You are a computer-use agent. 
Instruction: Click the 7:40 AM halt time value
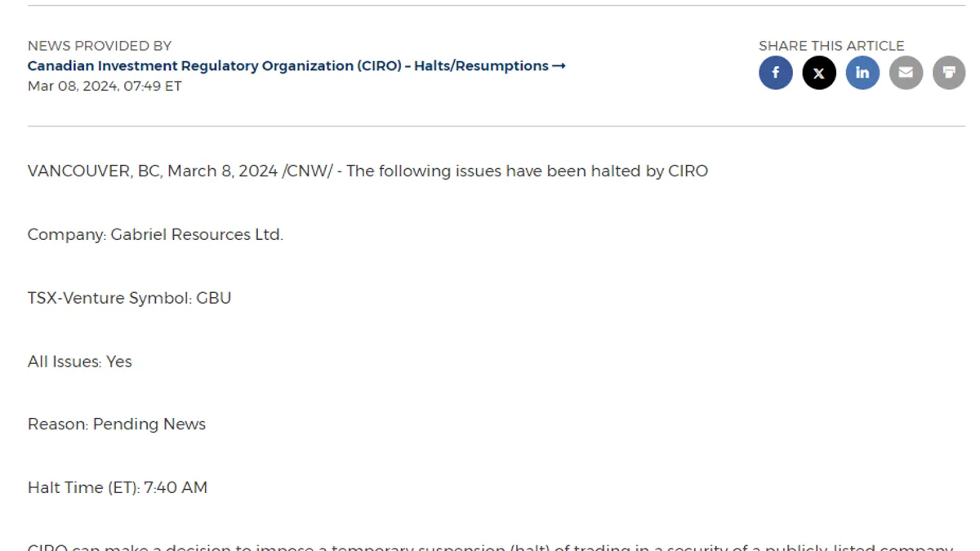point(176,487)
